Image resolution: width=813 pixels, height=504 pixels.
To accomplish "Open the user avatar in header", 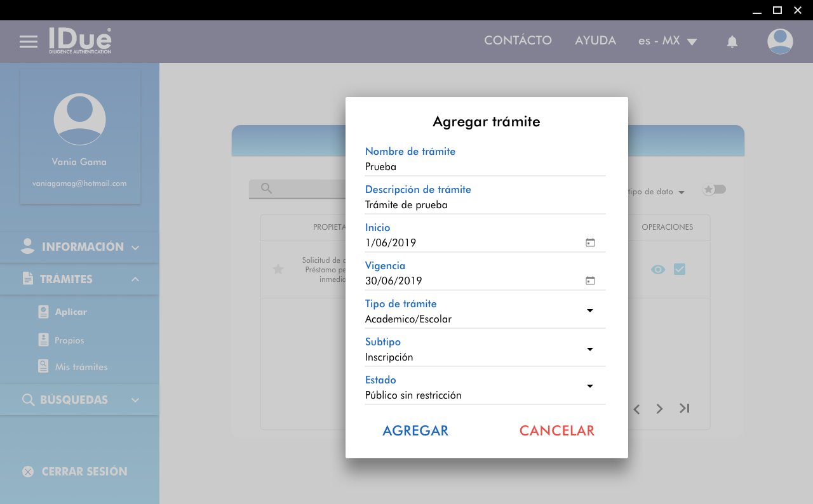I will point(779,41).
